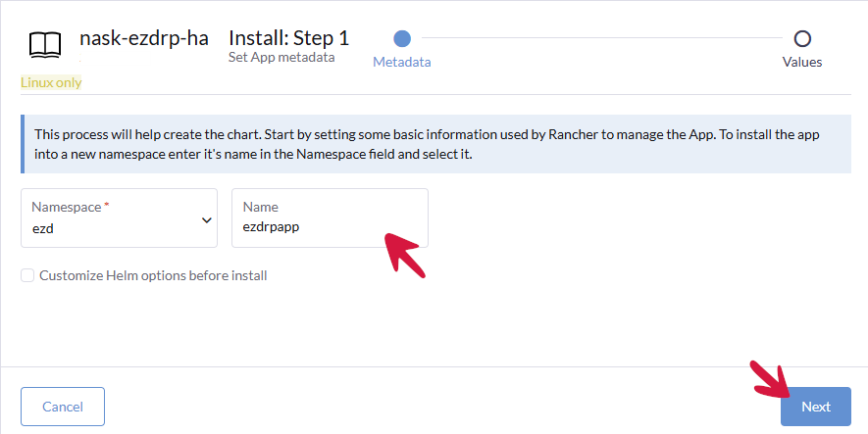Click the empty Values step circle
This screenshot has height=434, width=868.
(x=802, y=38)
